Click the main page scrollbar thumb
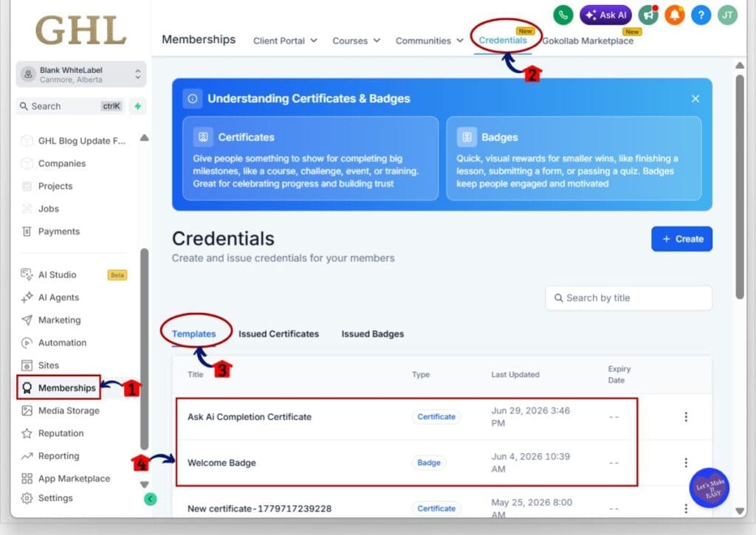 740,187
